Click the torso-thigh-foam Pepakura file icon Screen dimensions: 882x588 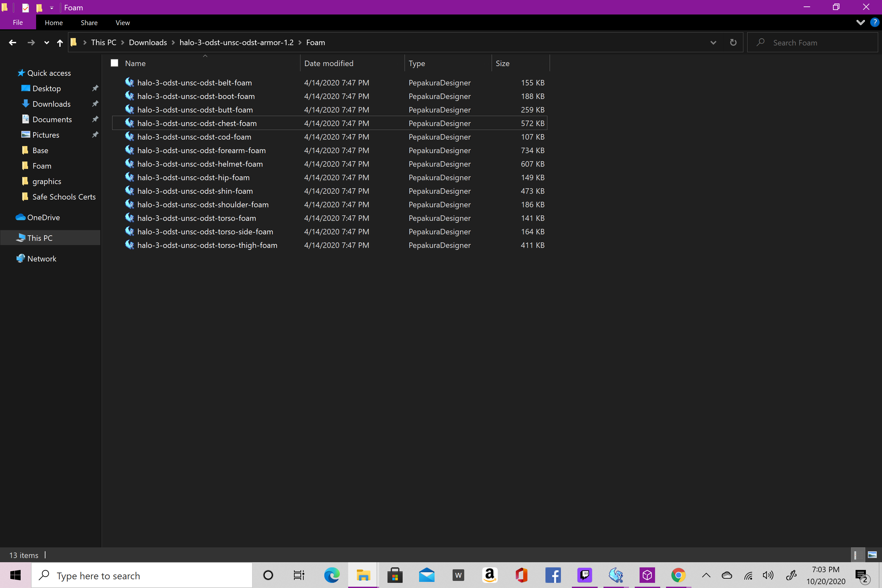[129, 244]
